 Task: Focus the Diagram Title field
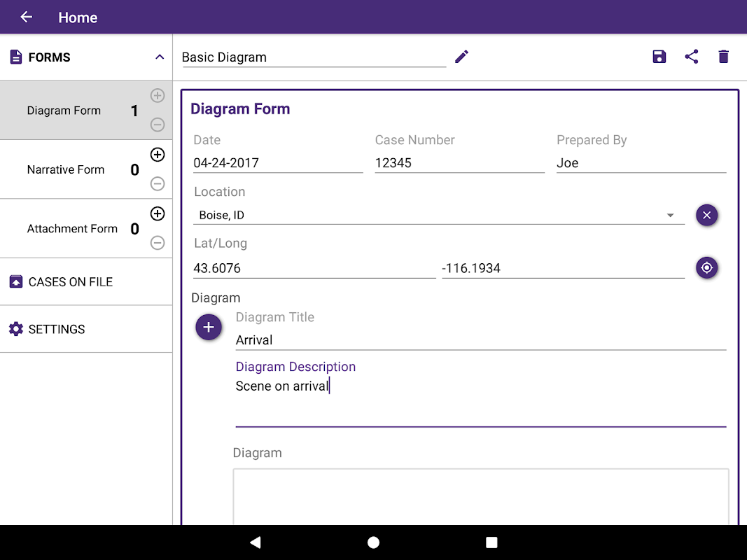[x=480, y=340]
